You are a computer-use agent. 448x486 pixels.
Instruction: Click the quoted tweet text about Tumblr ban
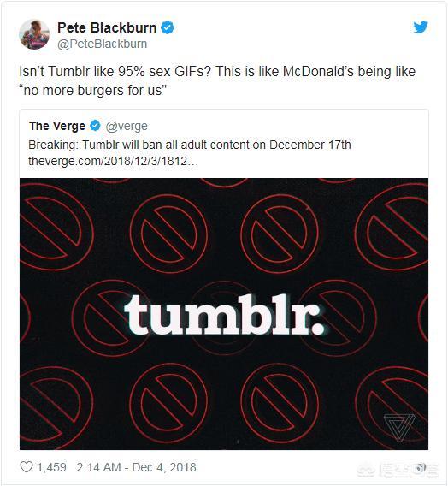190,145
